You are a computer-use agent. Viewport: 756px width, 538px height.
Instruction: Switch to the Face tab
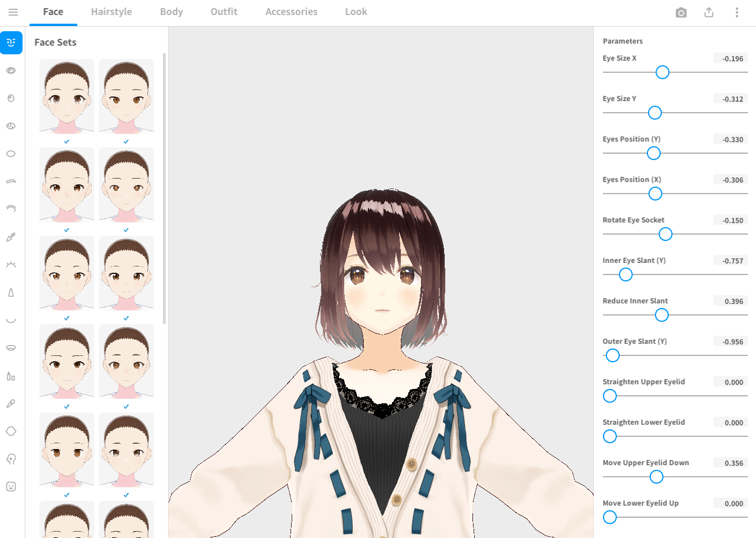[x=53, y=12]
